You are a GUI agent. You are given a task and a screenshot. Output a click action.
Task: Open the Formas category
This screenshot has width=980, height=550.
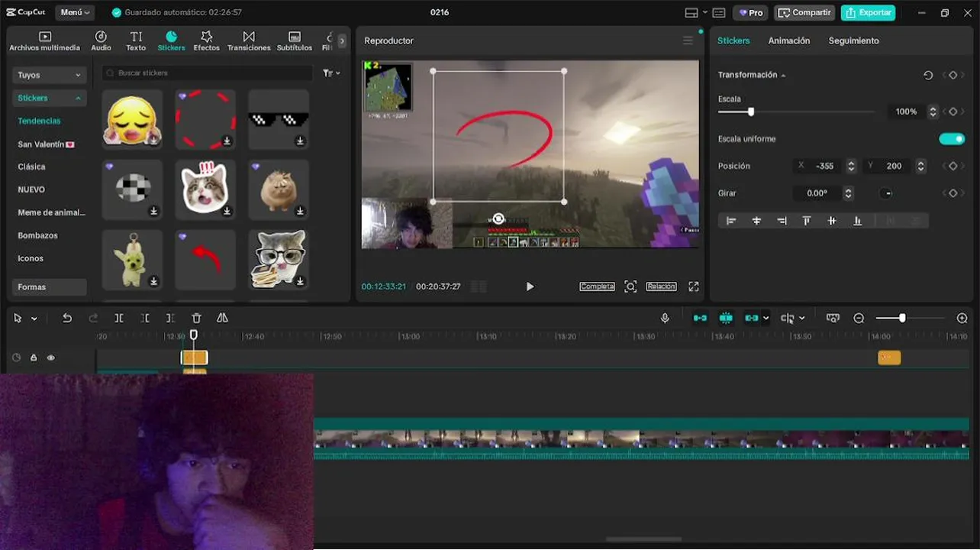tap(49, 287)
